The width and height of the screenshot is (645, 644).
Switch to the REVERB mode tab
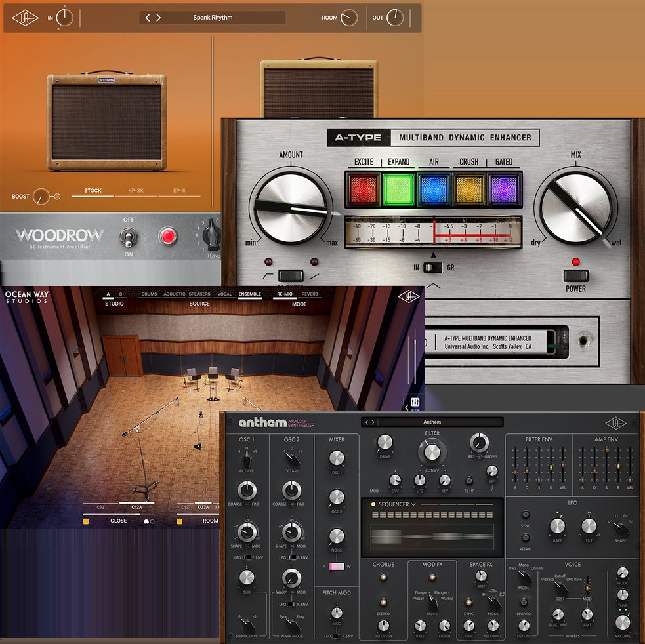point(309,294)
